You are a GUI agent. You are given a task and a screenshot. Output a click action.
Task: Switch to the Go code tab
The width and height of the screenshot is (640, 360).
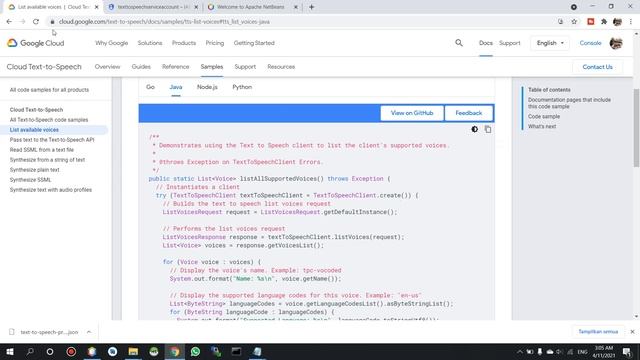(150, 87)
